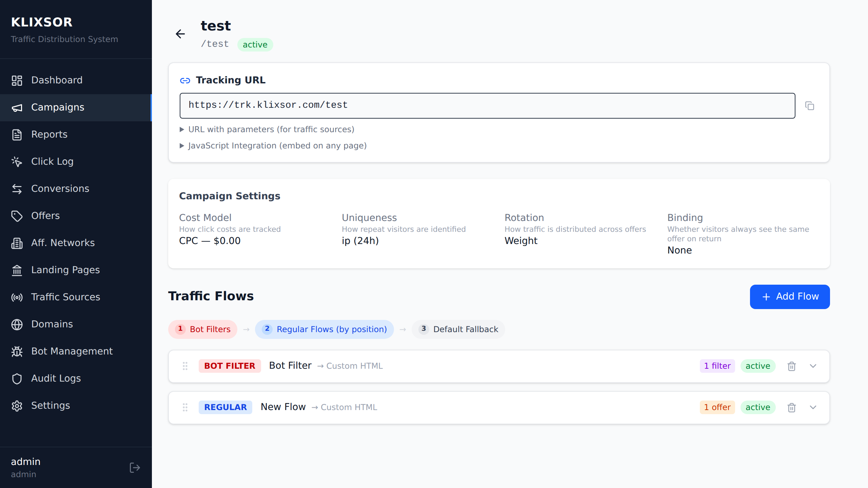Select the Audit Logs shield icon
The width and height of the screenshot is (868, 488).
[x=17, y=379]
